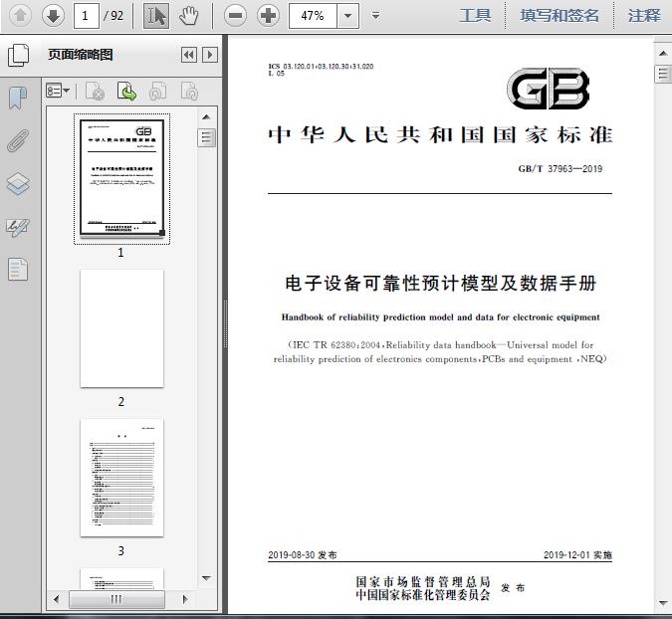Click the extract pages icon with green arrow

(127, 92)
